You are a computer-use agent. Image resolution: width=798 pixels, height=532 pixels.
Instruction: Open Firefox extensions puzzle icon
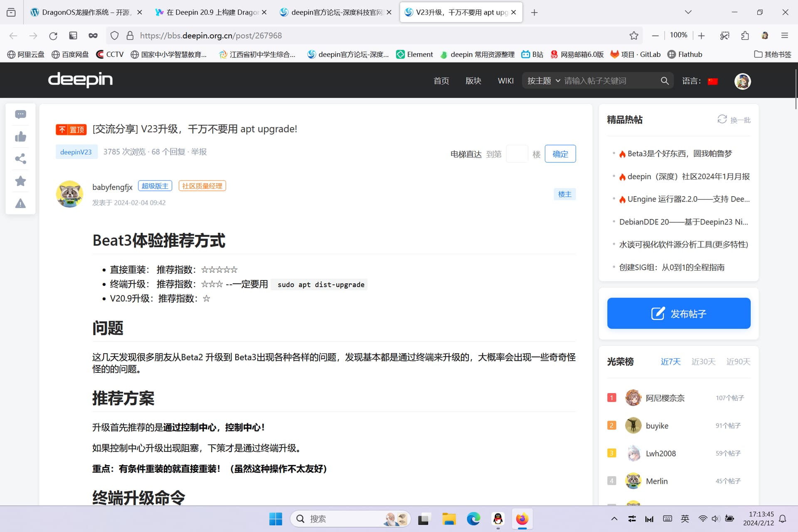tap(745, 36)
